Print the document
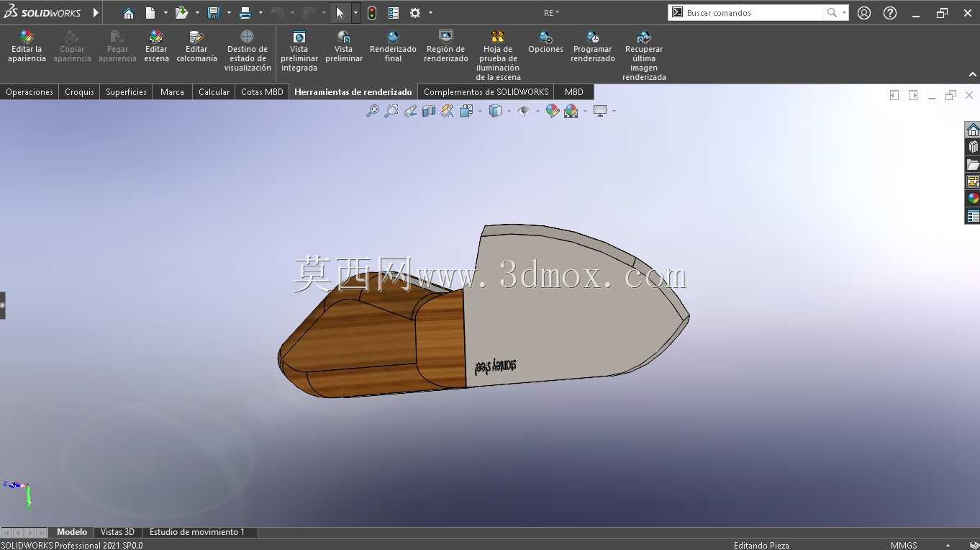The image size is (980, 550). [245, 13]
